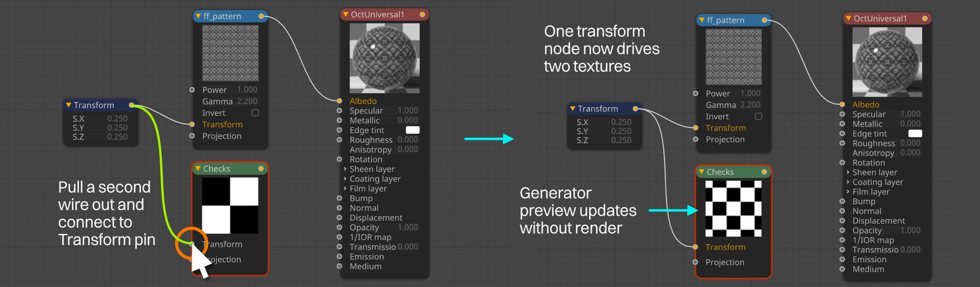980x287 pixels.
Task: Click the Displacement input pin on left OctUniversal1
Action: pyautogui.click(x=339, y=217)
